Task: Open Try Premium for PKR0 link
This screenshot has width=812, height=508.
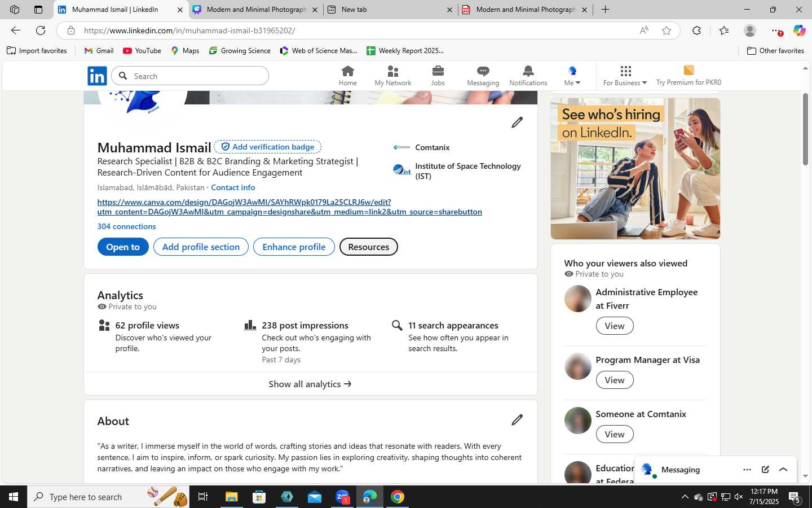Action: [x=689, y=76]
